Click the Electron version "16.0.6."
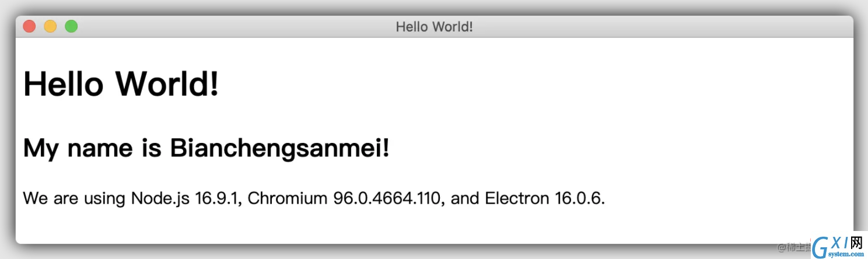Screen dimensions: 868x259 coord(580,198)
